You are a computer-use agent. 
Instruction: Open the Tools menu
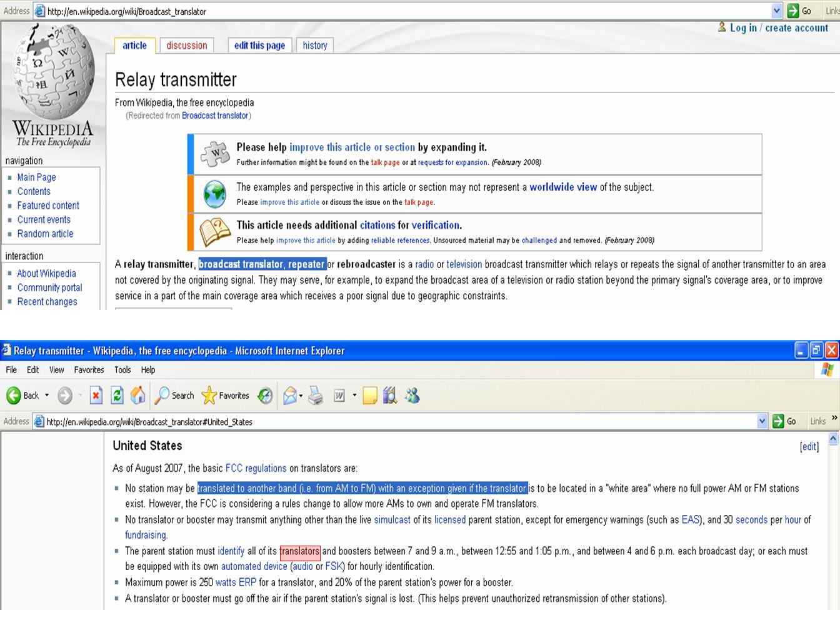pyautogui.click(x=122, y=370)
